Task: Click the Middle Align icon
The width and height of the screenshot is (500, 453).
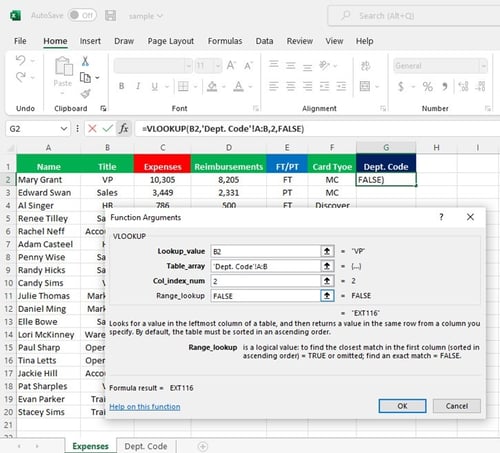Action: coord(291,66)
